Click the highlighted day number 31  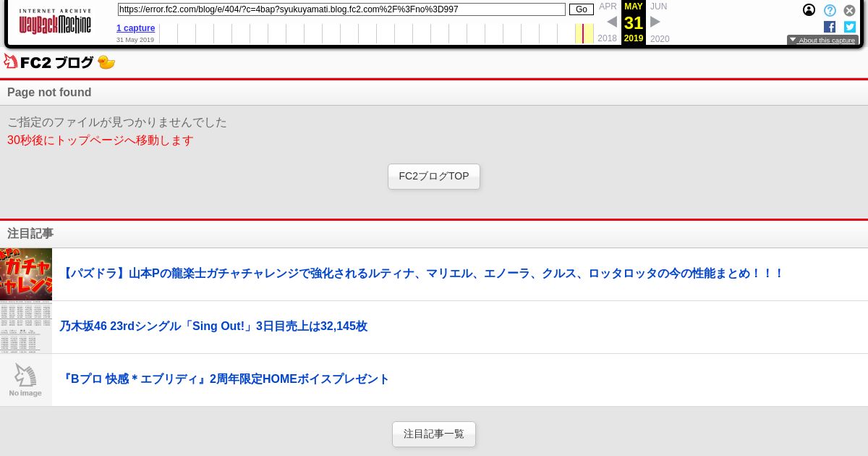pos(634,23)
